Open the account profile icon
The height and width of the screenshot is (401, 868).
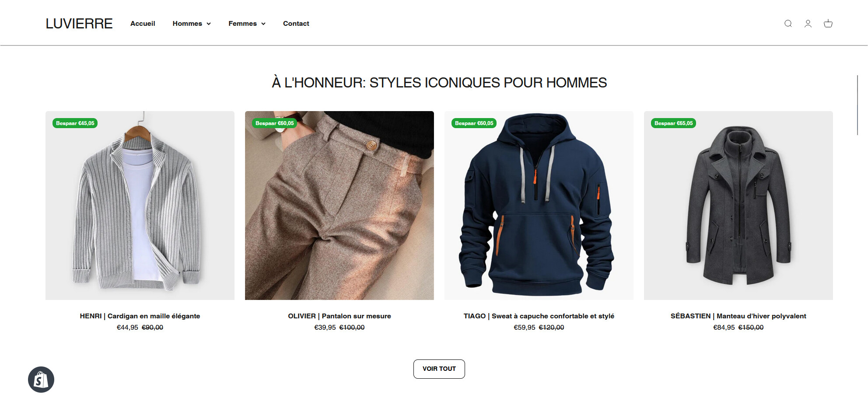point(808,24)
